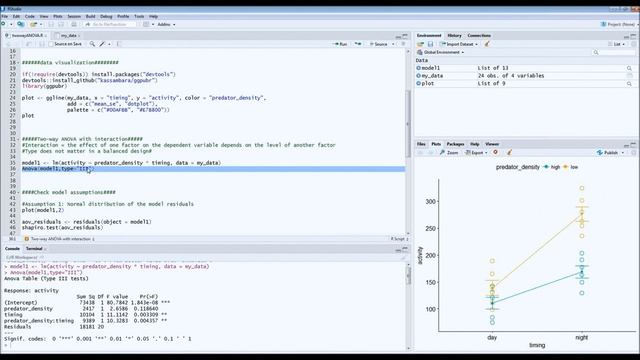
Task: Click the workspace panes layout icon
Action: (146, 24)
